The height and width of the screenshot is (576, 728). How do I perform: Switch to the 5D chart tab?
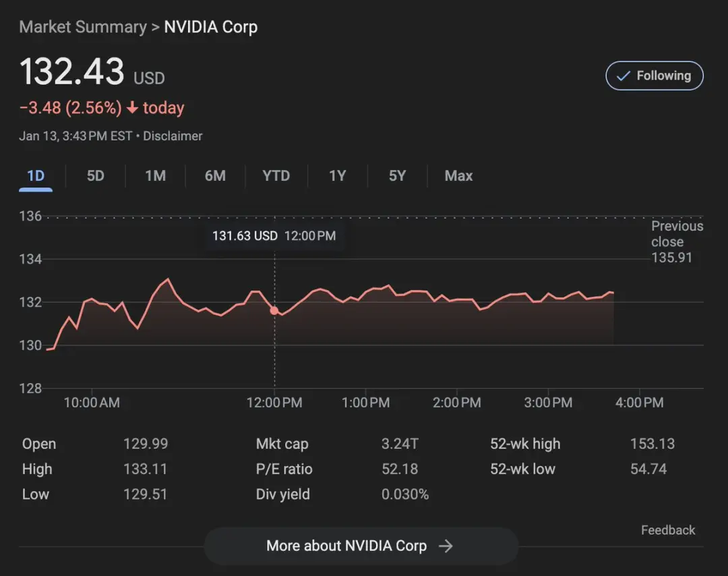pos(96,176)
